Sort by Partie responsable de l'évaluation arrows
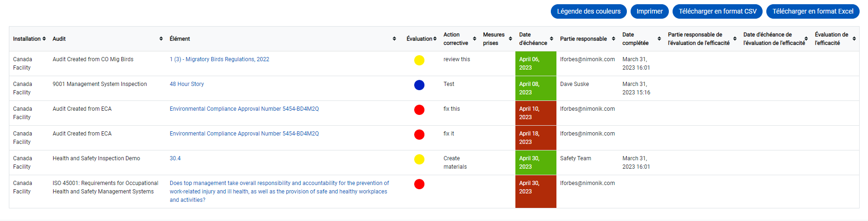Image resolution: width=868 pixels, height=221 pixels. coord(735,39)
